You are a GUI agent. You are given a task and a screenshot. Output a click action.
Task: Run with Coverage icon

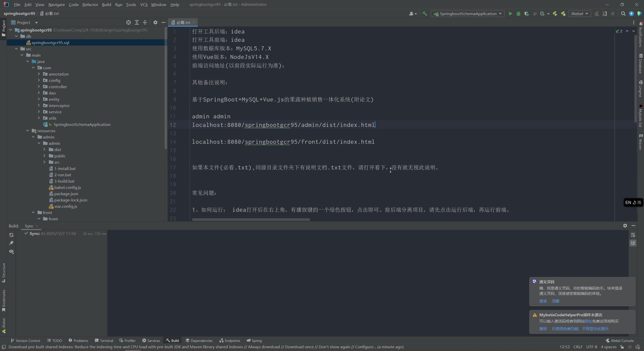tap(527, 13)
